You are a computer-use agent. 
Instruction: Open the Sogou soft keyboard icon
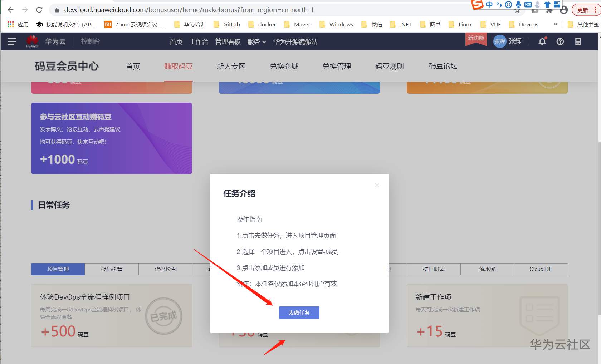(x=528, y=5)
